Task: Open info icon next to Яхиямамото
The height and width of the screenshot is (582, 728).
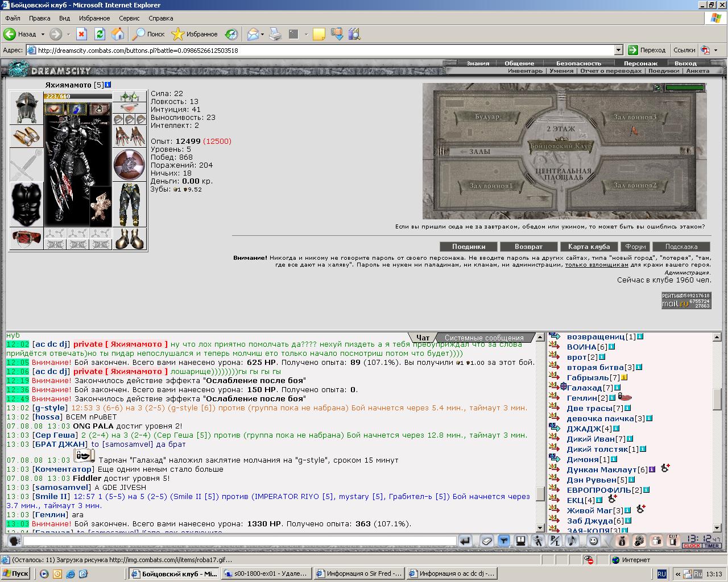Action: [108, 85]
